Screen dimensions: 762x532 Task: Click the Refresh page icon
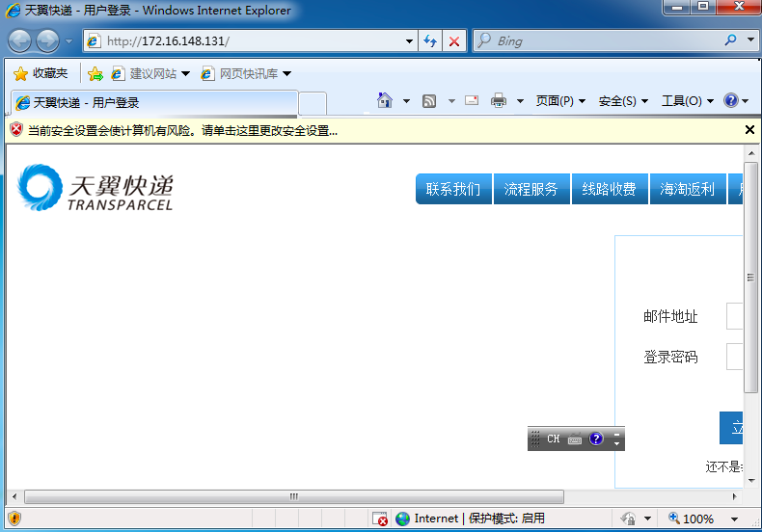click(430, 41)
